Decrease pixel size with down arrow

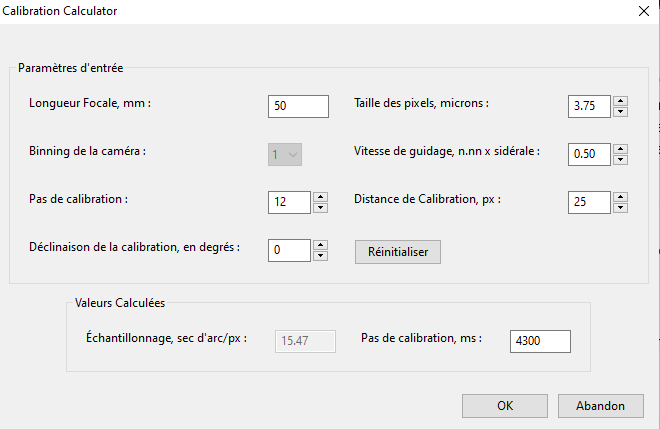point(620,111)
